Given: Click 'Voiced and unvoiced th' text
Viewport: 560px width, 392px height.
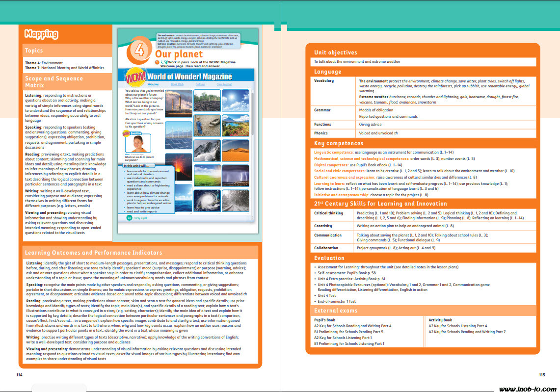Looking at the screenshot, I should pyautogui.click(x=378, y=133).
